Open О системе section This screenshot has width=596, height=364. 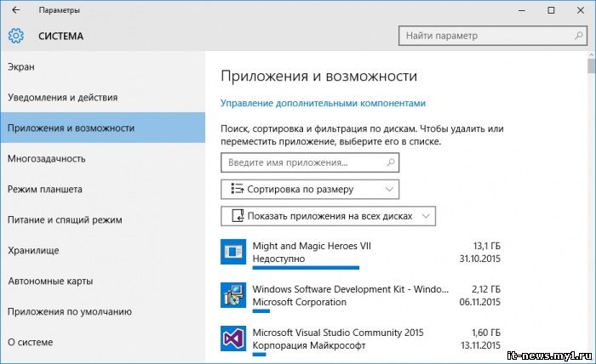[x=103, y=342]
